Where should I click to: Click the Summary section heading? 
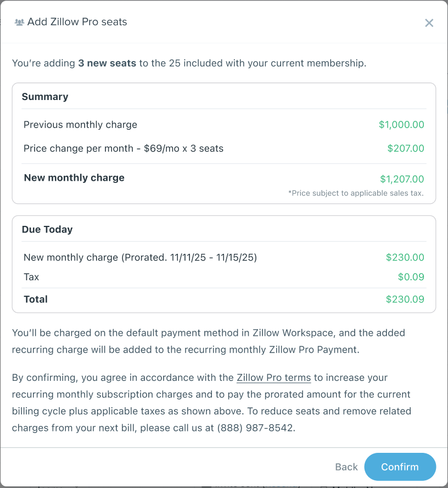point(45,97)
